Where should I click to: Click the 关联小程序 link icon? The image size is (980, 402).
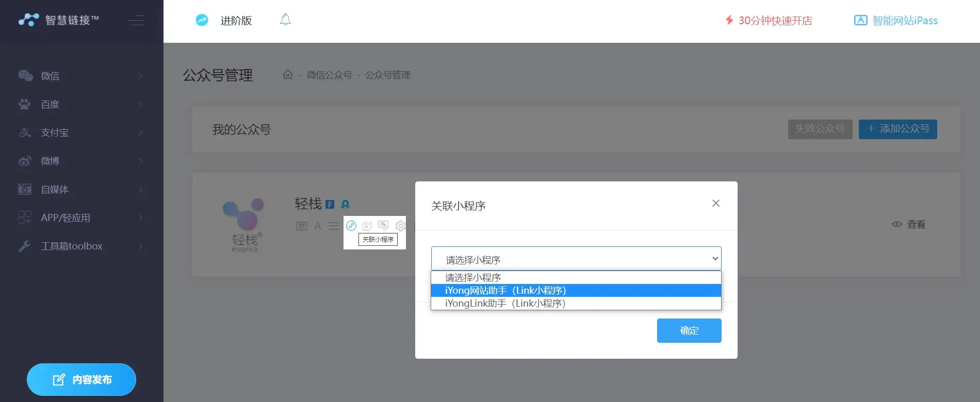(x=351, y=226)
